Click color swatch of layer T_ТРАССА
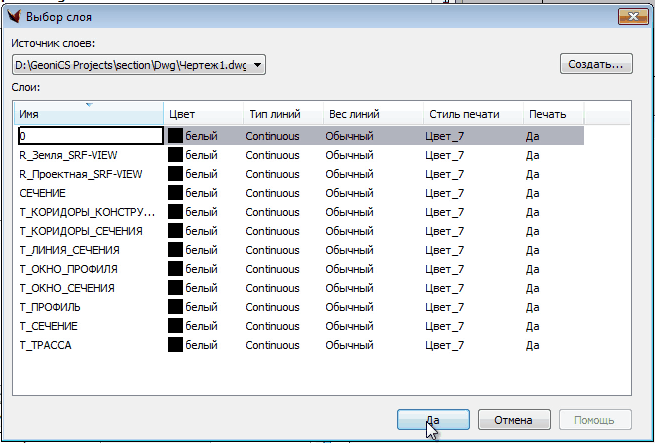The height and width of the screenshot is (443, 655). point(175,345)
